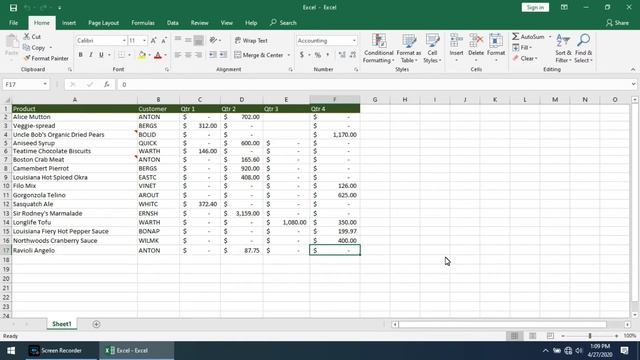Switch to the Formulas tab
This screenshot has height=360, width=640.
[143, 23]
